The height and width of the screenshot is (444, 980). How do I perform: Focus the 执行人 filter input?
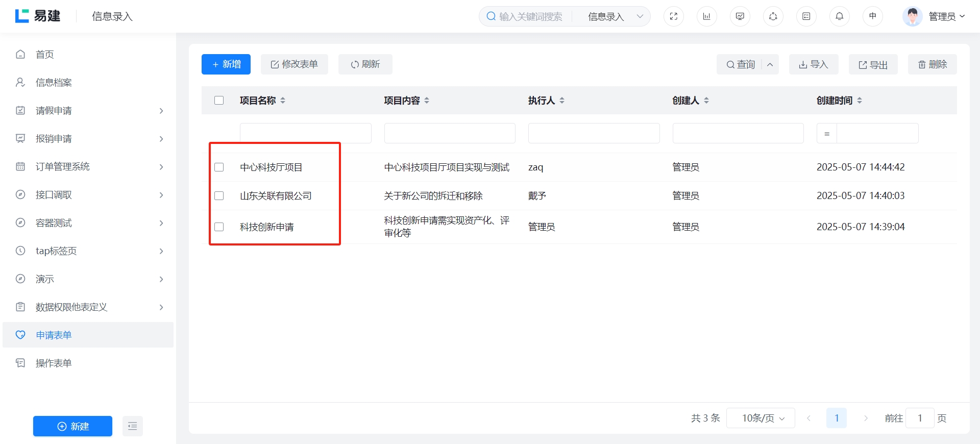click(x=594, y=133)
